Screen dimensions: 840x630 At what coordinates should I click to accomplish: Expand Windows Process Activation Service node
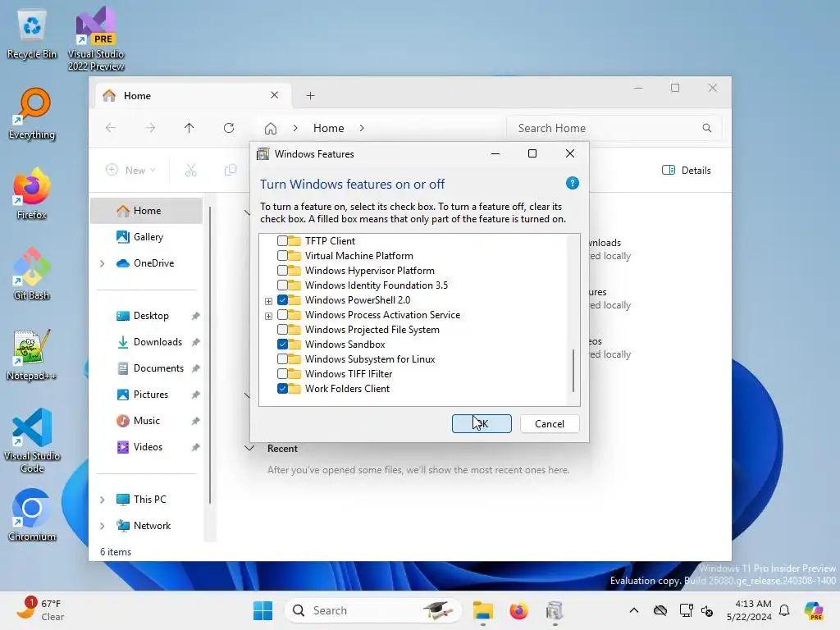pyautogui.click(x=268, y=316)
